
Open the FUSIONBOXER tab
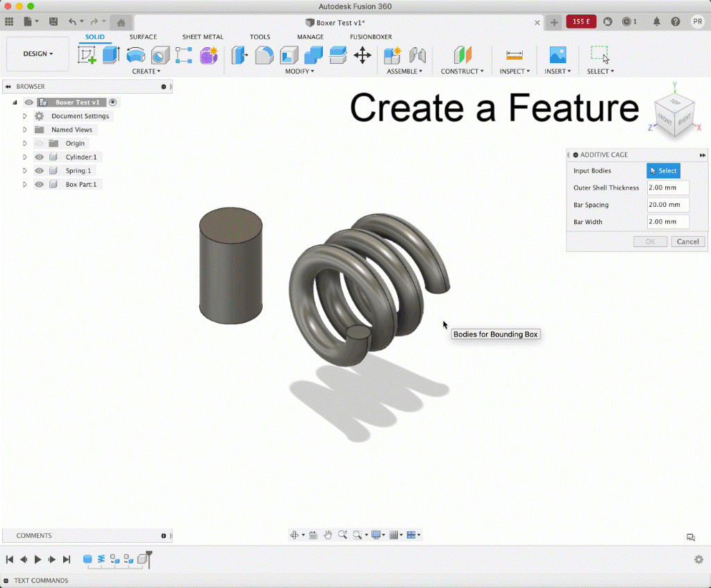tap(370, 37)
